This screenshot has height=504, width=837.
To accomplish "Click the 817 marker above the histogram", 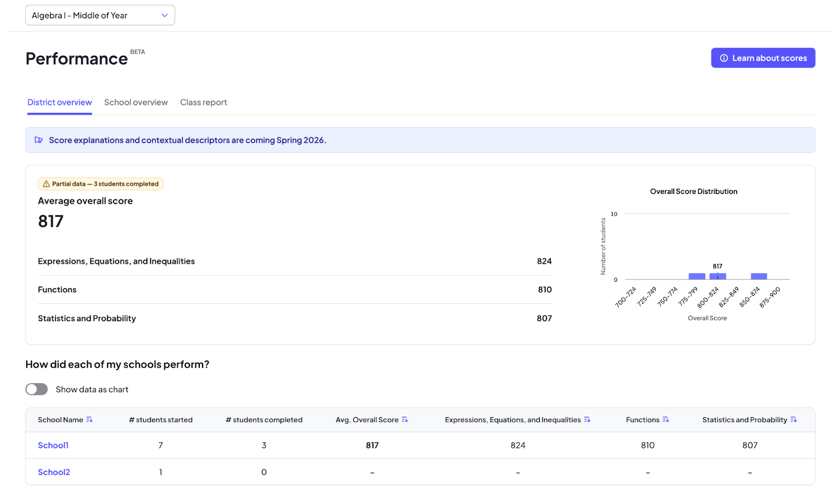I will (x=717, y=266).
